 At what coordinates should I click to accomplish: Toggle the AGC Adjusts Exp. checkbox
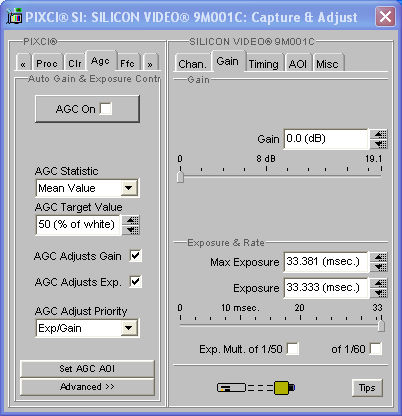pos(136,282)
